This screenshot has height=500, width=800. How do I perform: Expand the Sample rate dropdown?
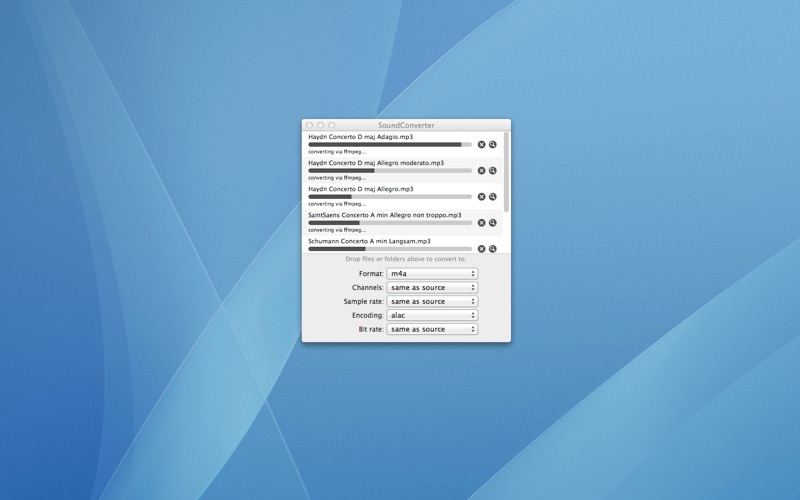[432, 301]
